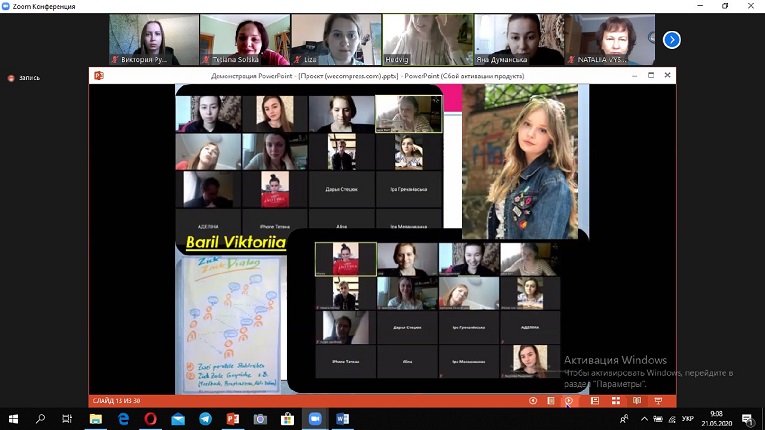This screenshot has height=430, width=765.
Task: Select NATALIA VYS... video thumbnail
Action: [610, 40]
